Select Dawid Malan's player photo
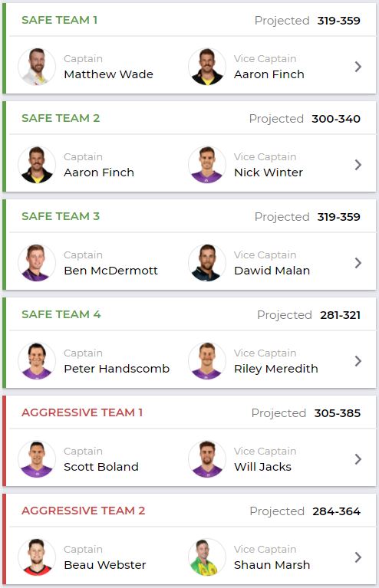Viewport: 379px width, 588px height. click(207, 263)
